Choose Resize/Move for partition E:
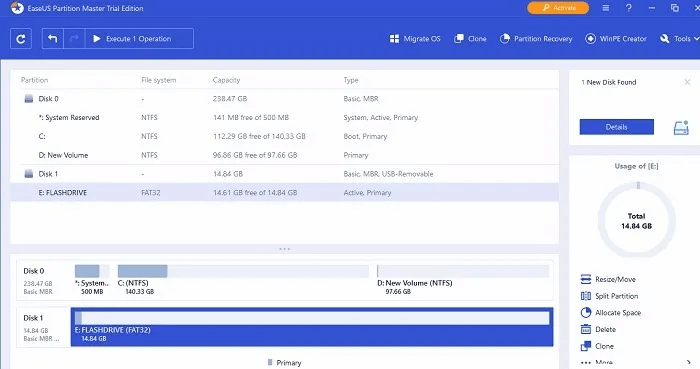Viewport: 700px width, 369px height. tap(608, 279)
